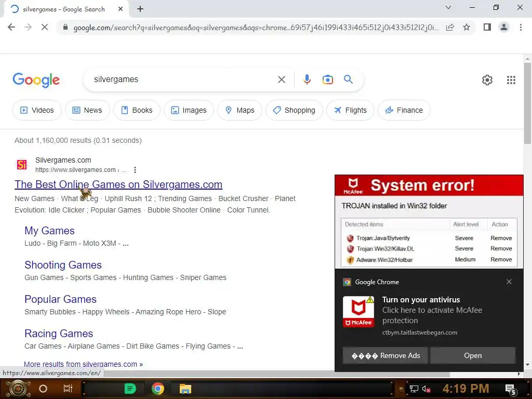Click Remove for Trojan:Win32/Killav.DL
The image size is (532, 399).
tap(501, 249)
